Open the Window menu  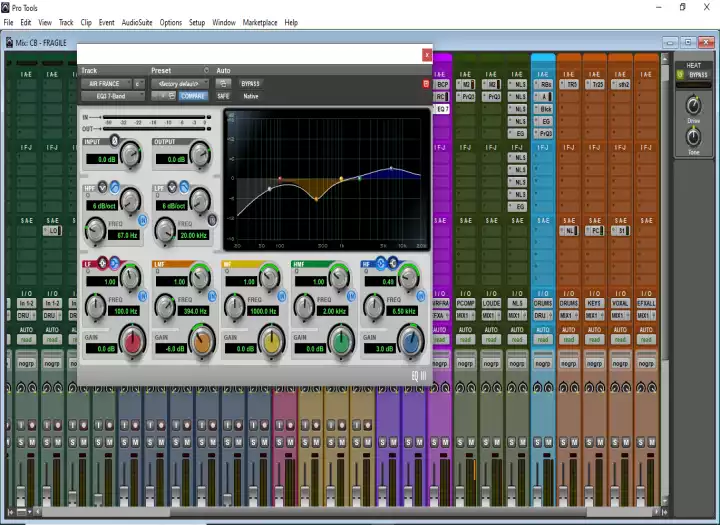(x=224, y=22)
